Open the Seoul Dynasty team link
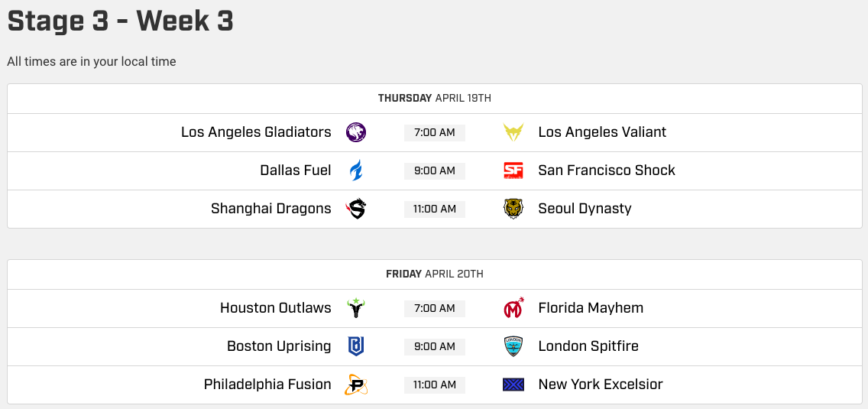 pos(585,209)
